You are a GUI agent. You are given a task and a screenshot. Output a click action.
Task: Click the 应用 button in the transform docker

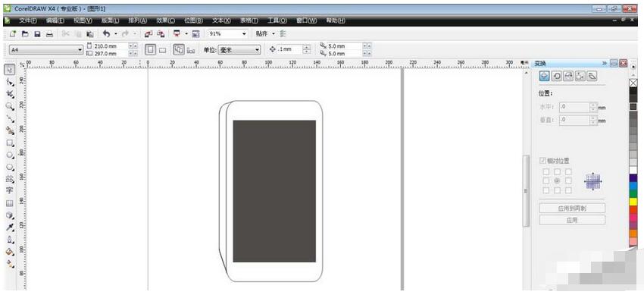(x=572, y=220)
